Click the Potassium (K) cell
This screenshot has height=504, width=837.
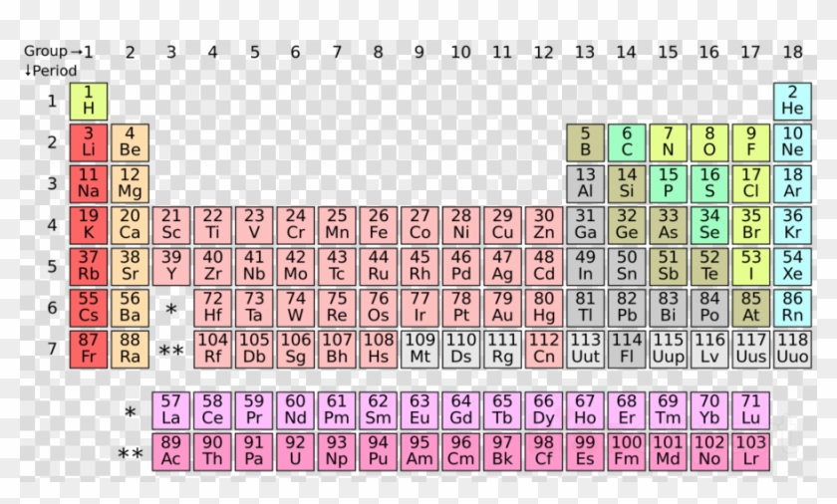89,225
